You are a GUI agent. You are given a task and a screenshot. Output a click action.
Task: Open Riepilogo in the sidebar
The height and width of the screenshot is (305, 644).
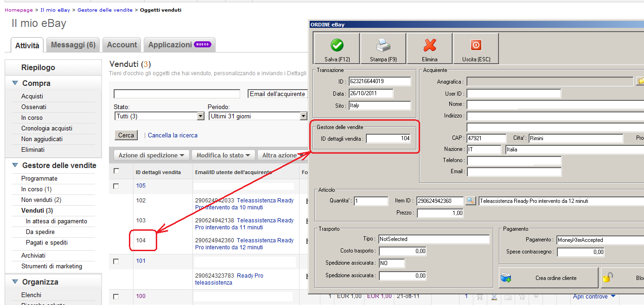point(38,67)
